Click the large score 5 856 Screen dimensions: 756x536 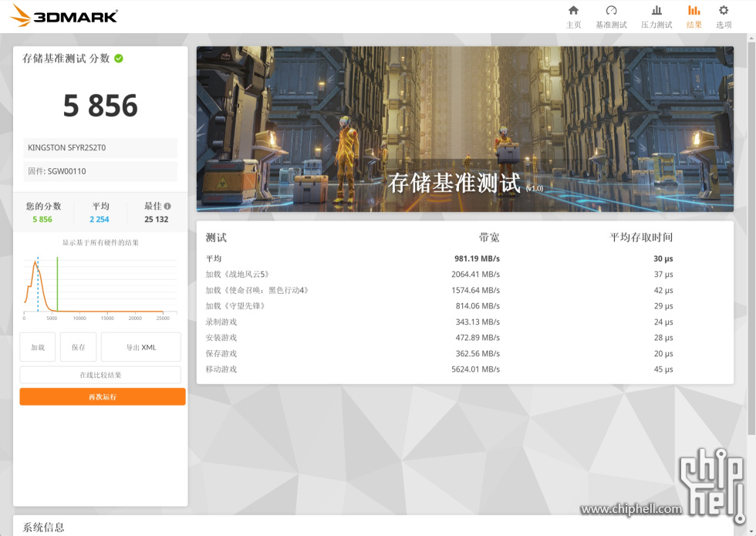pyautogui.click(x=100, y=106)
